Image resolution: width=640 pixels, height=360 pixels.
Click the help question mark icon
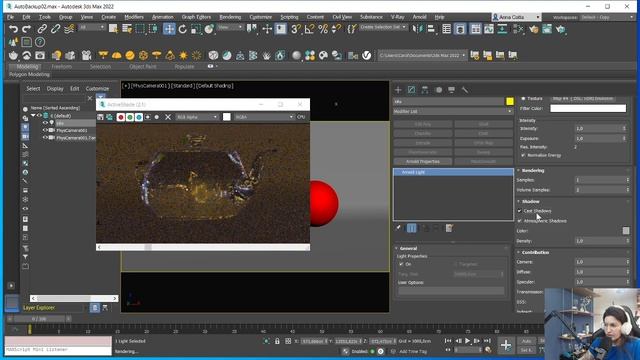point(40,42)
